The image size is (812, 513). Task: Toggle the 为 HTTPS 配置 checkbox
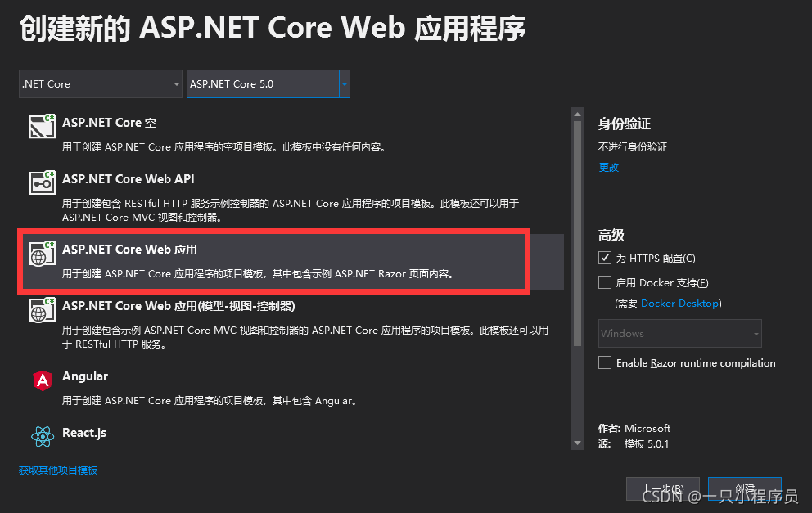[604, 258]
